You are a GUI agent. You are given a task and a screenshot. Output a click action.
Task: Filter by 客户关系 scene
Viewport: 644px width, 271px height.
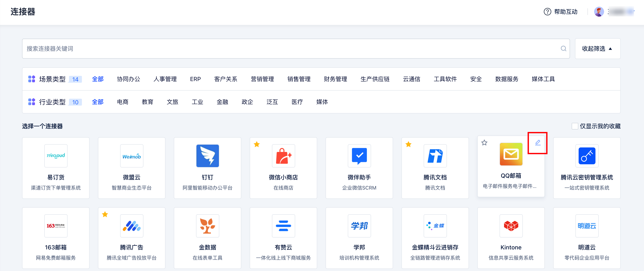[x=226, y=79]
